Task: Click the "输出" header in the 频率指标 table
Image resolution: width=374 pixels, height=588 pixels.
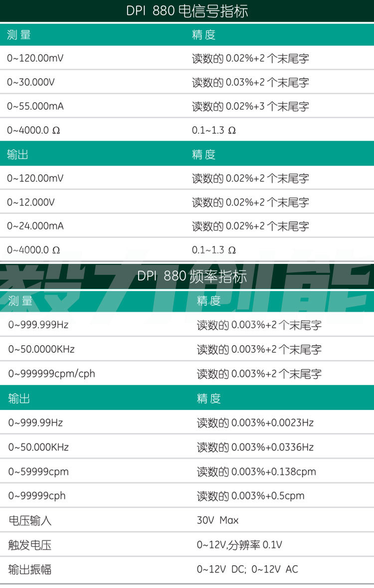Action: click(19, 398)
